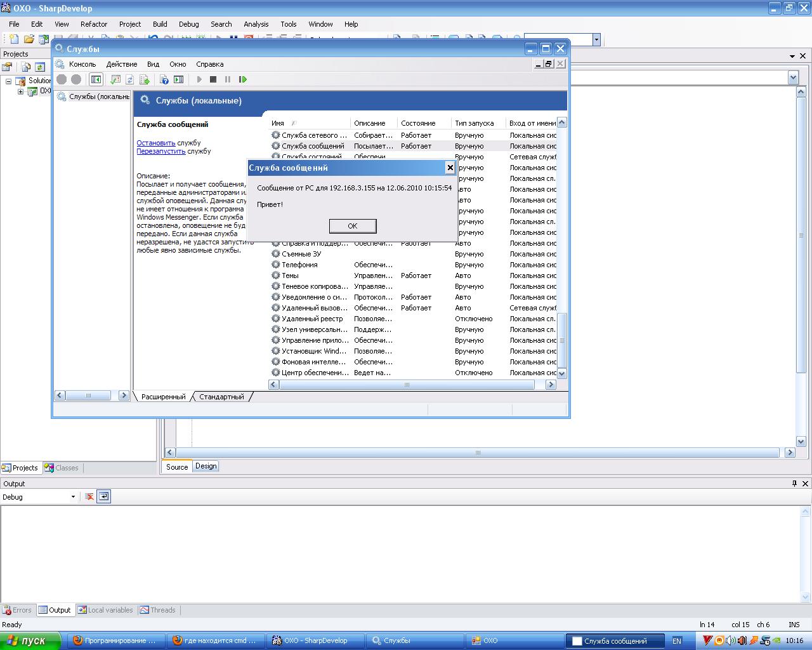Screen dimensions: 812x650
Task: Open the Вид menu in Службы window
Action: (153, 64)
